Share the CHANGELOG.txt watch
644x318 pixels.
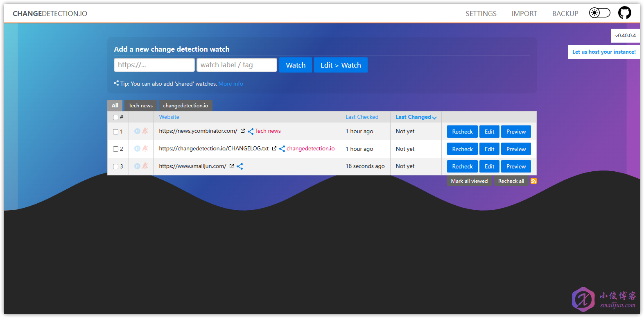pyautogui.click(x=282, y=149)
